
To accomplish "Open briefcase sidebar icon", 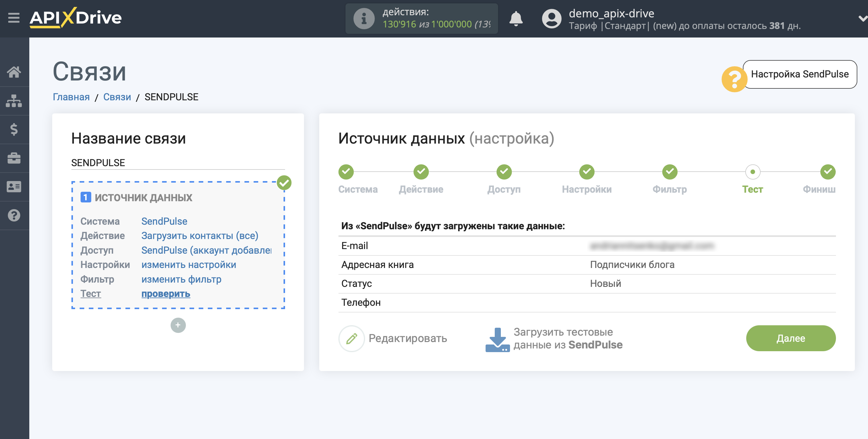I will click(14, 158).
